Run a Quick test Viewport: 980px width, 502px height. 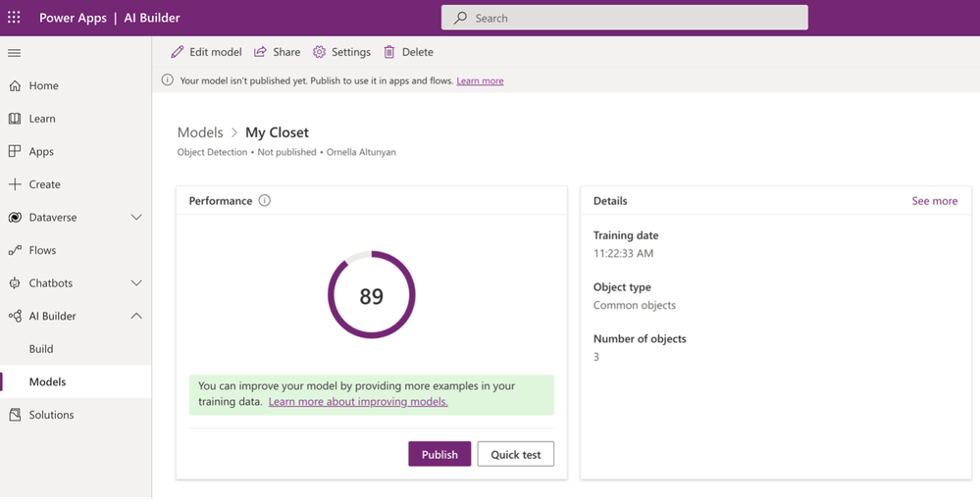tap(516, 454)
